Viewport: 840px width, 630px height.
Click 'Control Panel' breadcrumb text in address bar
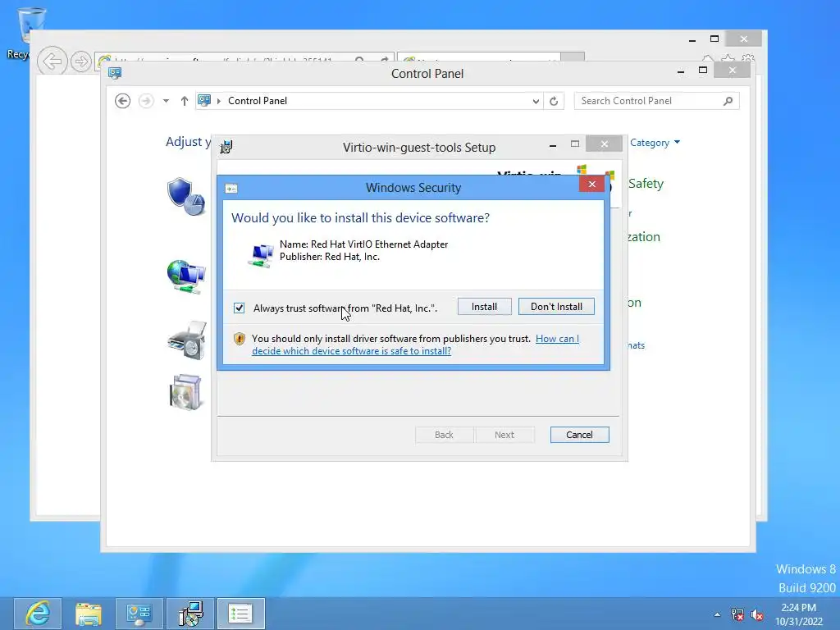tap(257, 101)
